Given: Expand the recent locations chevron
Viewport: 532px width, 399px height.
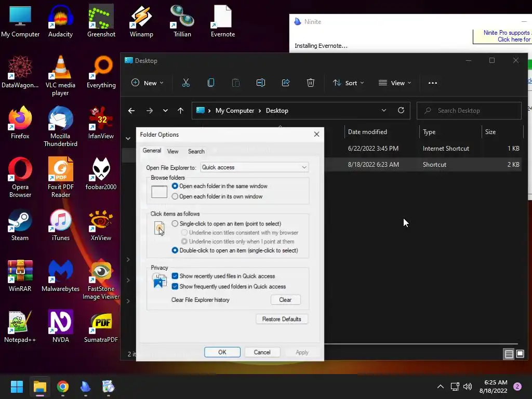Looking at the screenshot, I should coord(165,111).
